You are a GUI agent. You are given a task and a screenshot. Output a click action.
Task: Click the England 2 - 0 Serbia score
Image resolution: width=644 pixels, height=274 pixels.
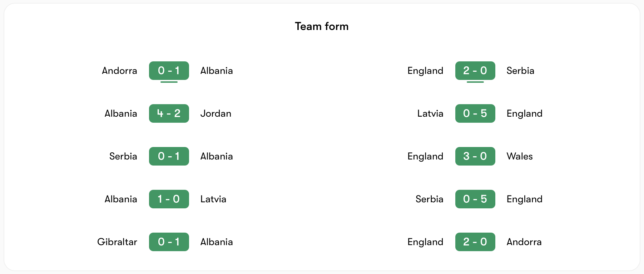tap(475, 71)
